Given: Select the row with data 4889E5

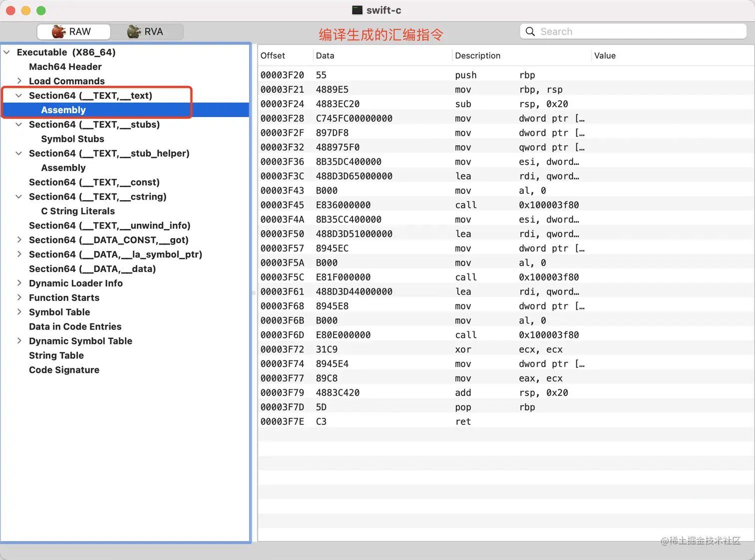Looking at the screenshot, I should pyautogui.click(x=505, y=89).
